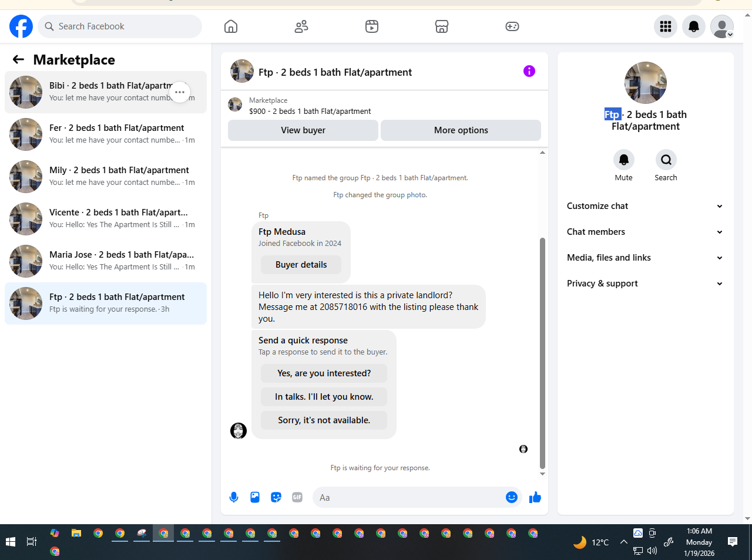Expand Media, files and links section

(x=645, y=258)
